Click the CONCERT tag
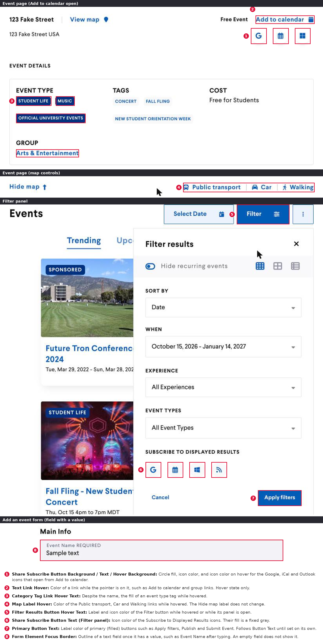323x644 pixels. pyautogui.click(x=126, y=101)
